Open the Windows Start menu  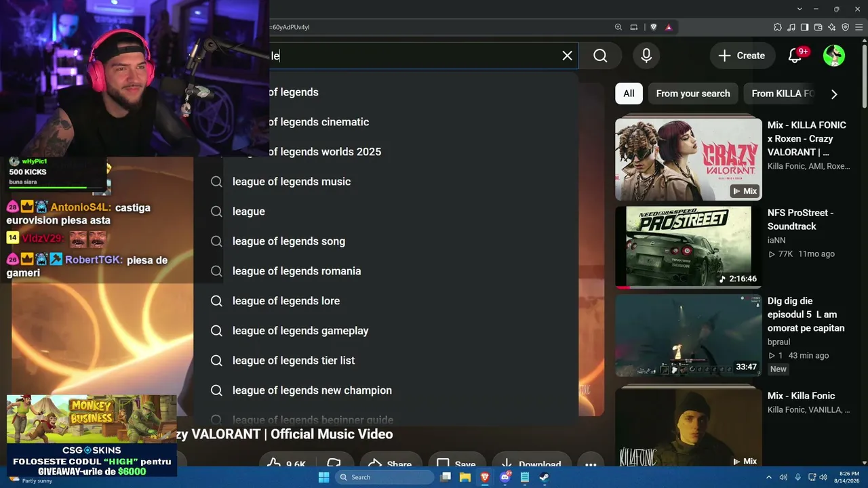[x=323, y=477]
